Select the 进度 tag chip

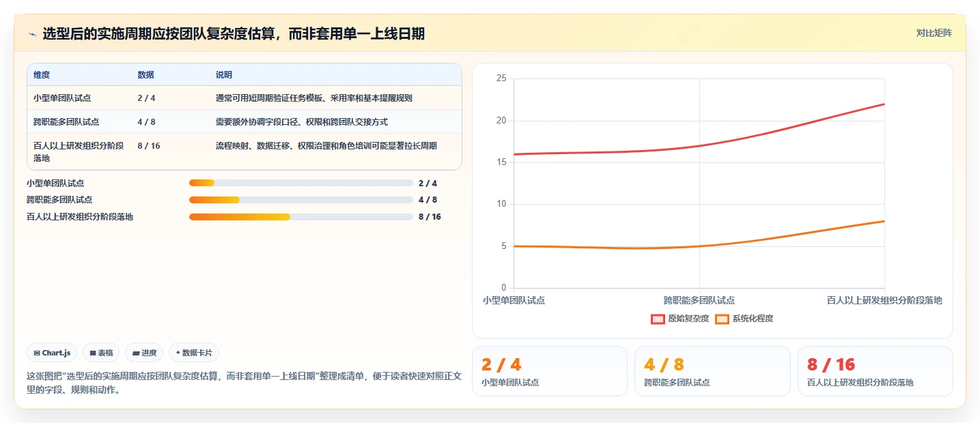pyautogui.click(x=144, y=353)
